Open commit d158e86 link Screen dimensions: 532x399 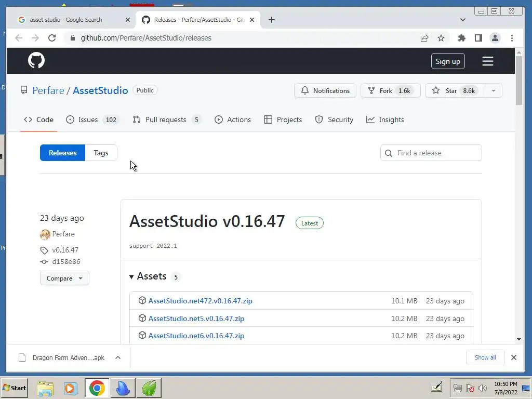(x=66, y=262)
